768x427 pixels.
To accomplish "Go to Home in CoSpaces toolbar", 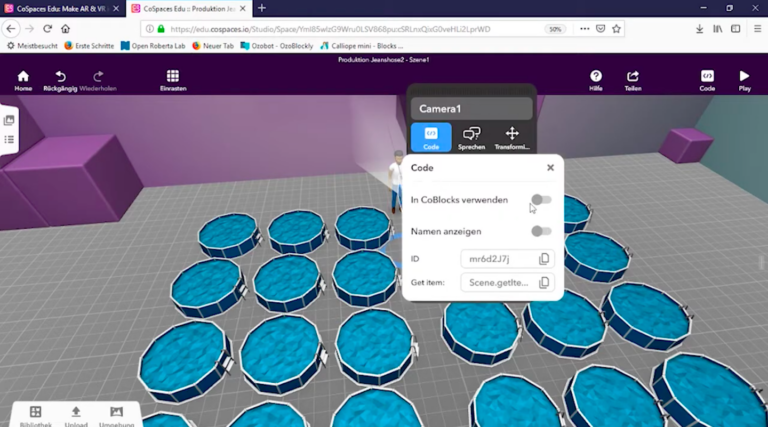I will click(23, 81).
